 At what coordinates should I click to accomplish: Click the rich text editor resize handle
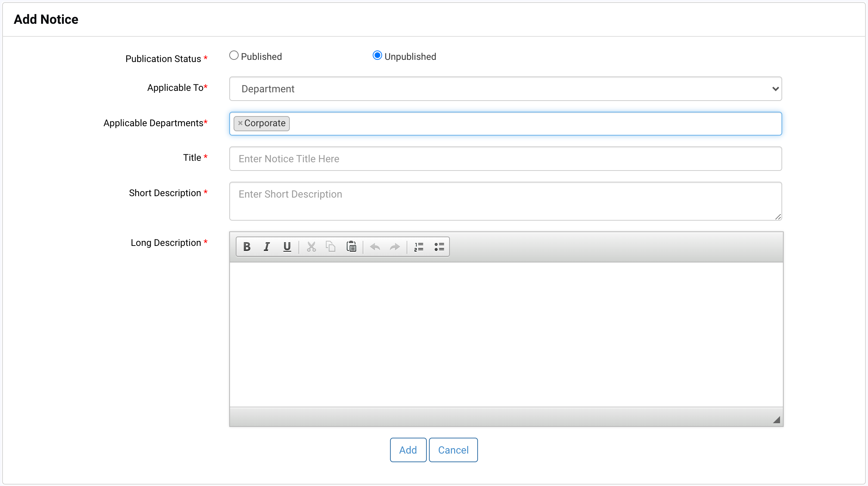[x=777, y=420]
